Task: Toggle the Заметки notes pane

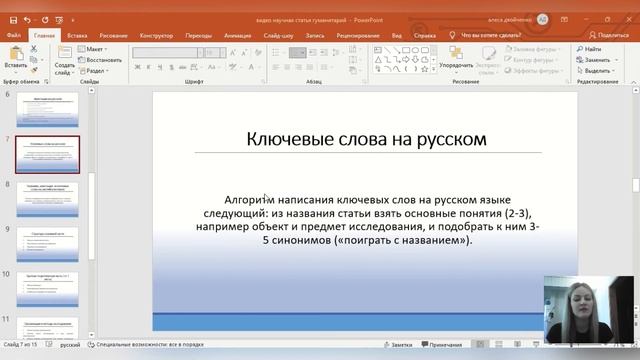Action: pyautogui.click(x=398, y=344)
